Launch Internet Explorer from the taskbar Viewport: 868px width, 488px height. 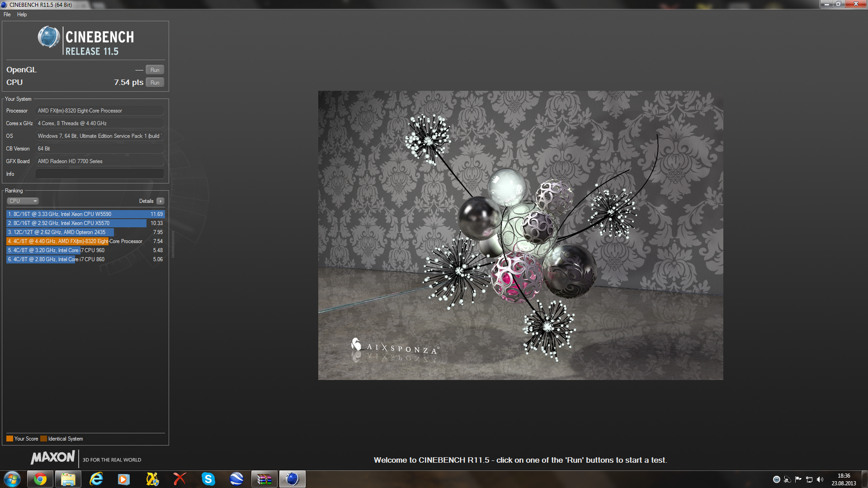coord(96,479)
